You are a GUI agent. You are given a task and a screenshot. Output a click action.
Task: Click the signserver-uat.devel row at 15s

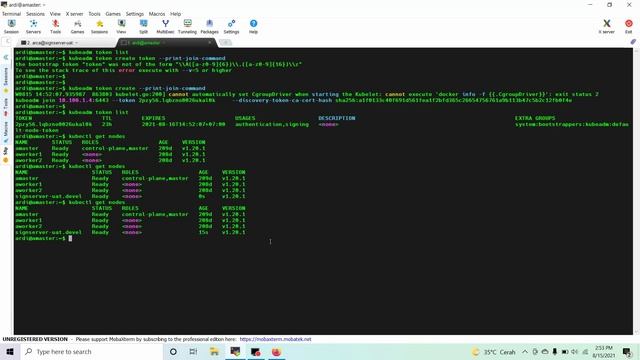click(x=131, y=232)
